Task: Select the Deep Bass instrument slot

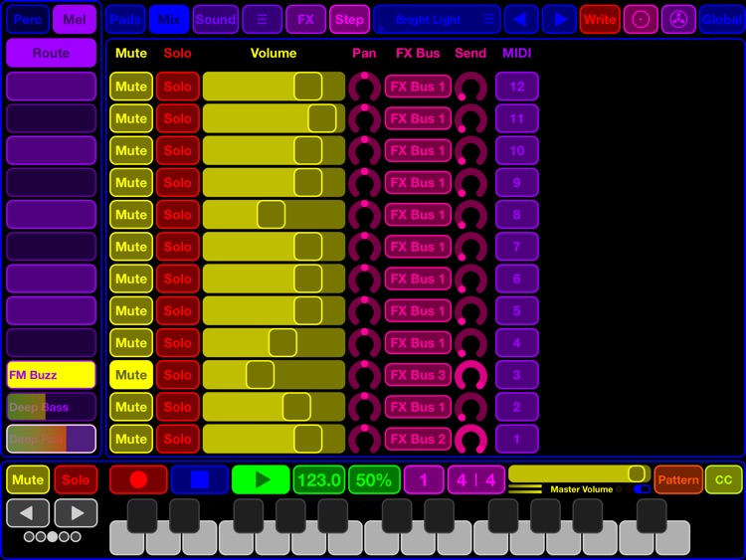Action: coord(51,407)
